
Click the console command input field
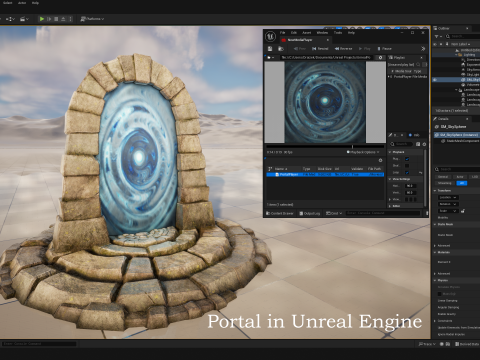383,213
